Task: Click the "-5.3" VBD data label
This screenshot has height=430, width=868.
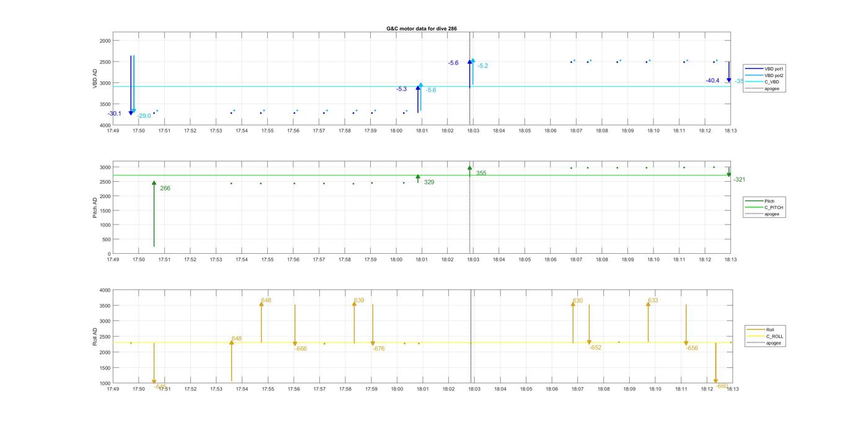Action: pyautogui.click(x=401, y=89)
